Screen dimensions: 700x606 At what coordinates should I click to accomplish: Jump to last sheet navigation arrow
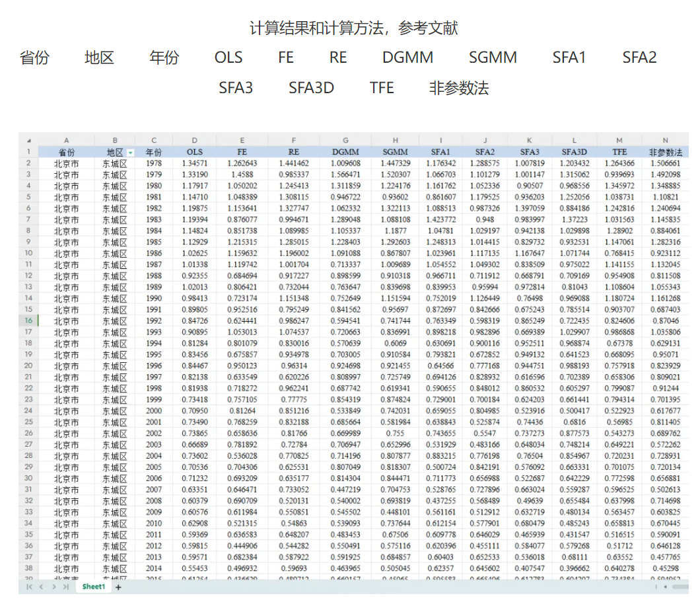[66, 587]
